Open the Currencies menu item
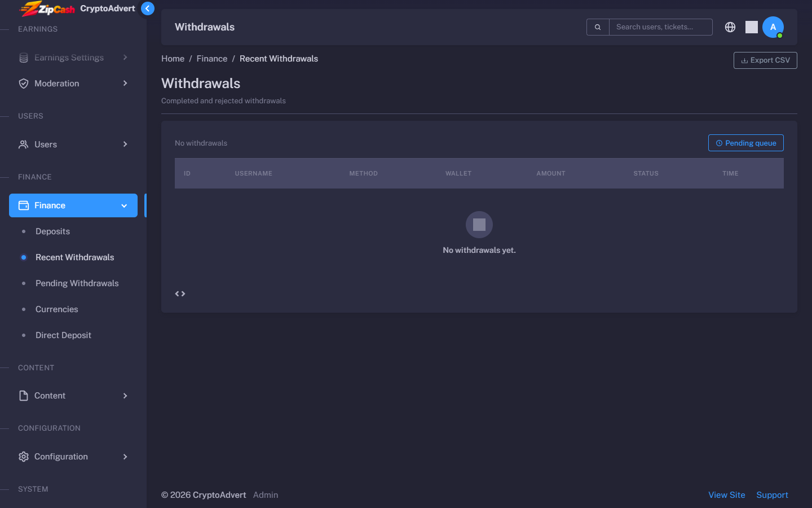 (56, 309)
